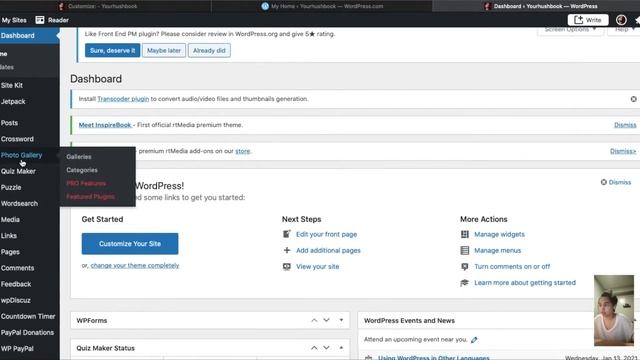Viewport: 640px width, 360px height.
Task: Open Manage menus link
Action: 498,250
